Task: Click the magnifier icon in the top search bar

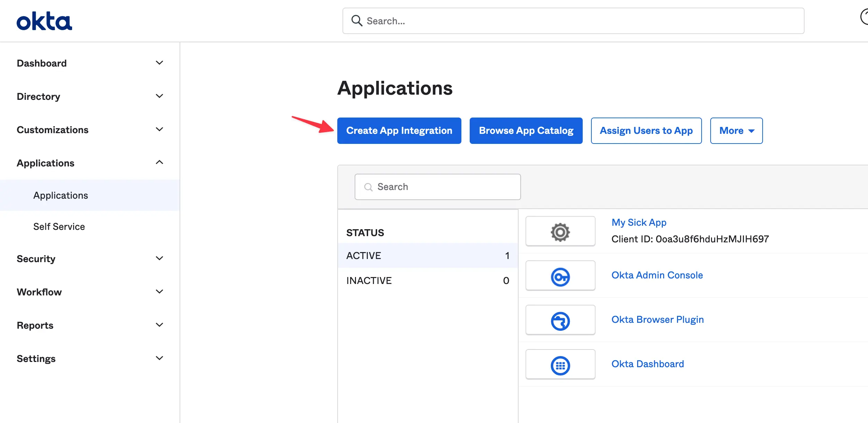Action: click(x=356, y=21)
